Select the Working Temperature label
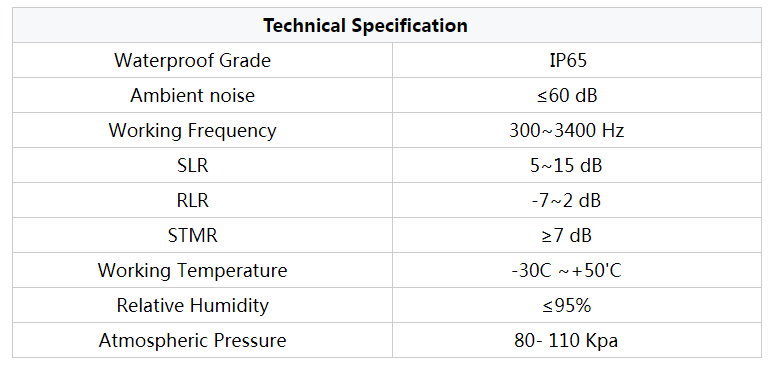 click(193, 271)
